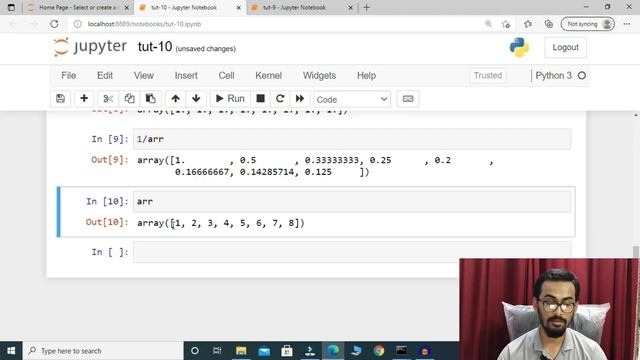
Task: Open the Insert menu
Action: click(x=186, y=76)
